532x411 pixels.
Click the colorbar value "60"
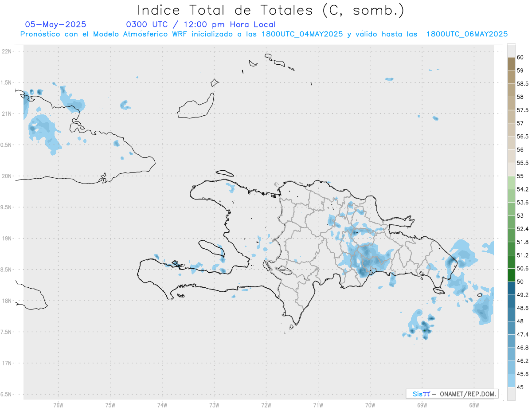pyautogui.click(x=520, y=57)
